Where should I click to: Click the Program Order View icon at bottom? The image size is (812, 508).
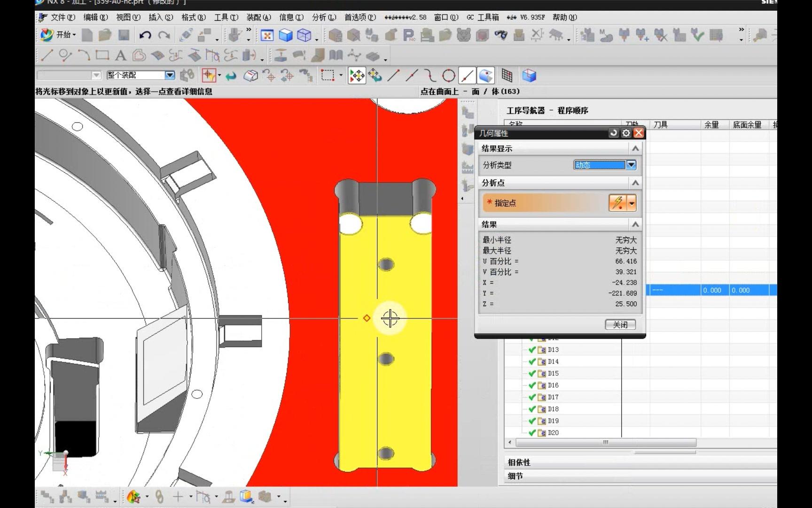point(47,497)
